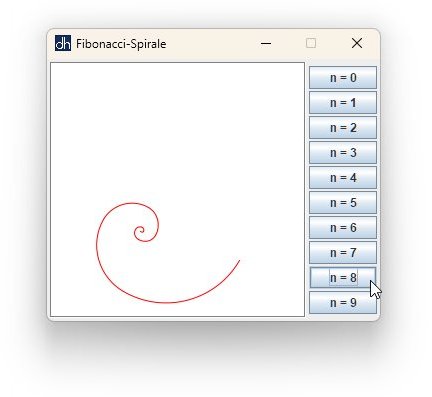The height and width of the screenshot is (397, 432).
Task: Switch the spiral to n = 5
Action: (x=343, y=203)
